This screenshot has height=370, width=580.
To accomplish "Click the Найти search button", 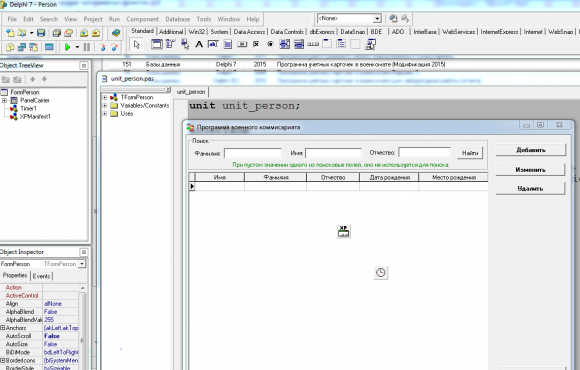I will 470,153.
